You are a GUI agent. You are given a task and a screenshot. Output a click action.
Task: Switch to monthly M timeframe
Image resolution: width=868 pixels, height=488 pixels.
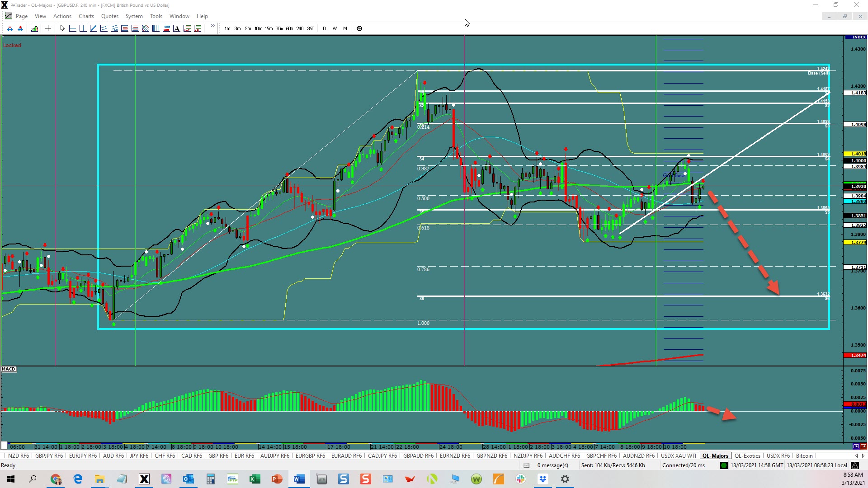[345, 28]
